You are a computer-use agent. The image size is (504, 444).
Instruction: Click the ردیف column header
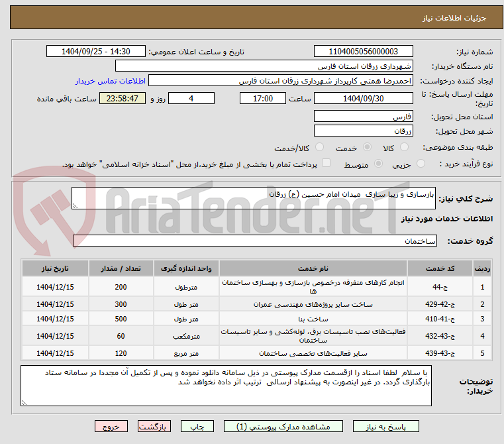point(482,268)
